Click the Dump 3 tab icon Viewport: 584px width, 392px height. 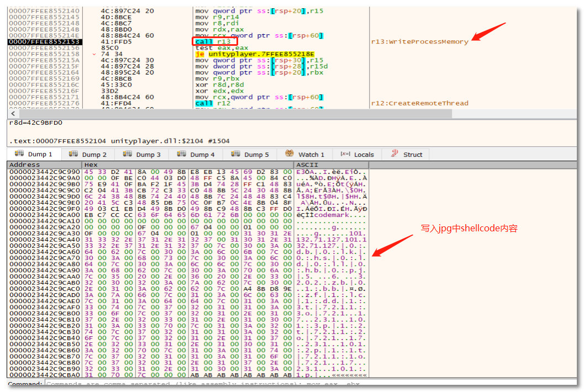click(128, 155)
